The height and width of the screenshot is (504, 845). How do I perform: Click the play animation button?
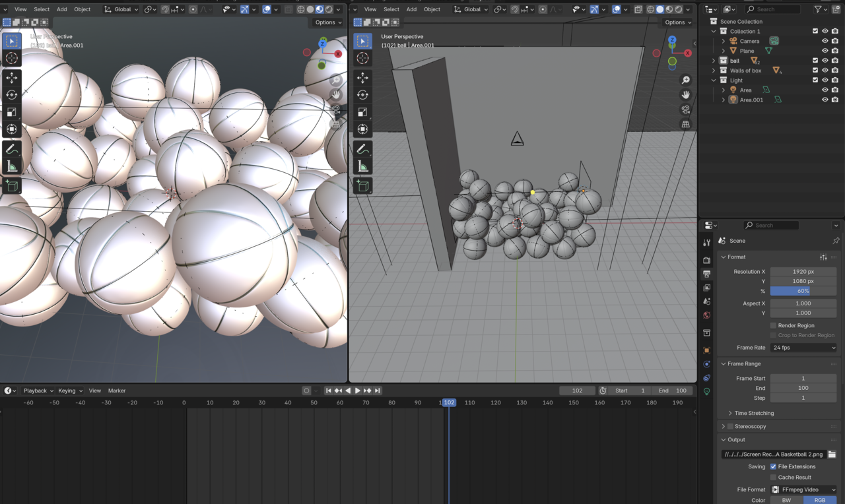[x=358, y=391]
